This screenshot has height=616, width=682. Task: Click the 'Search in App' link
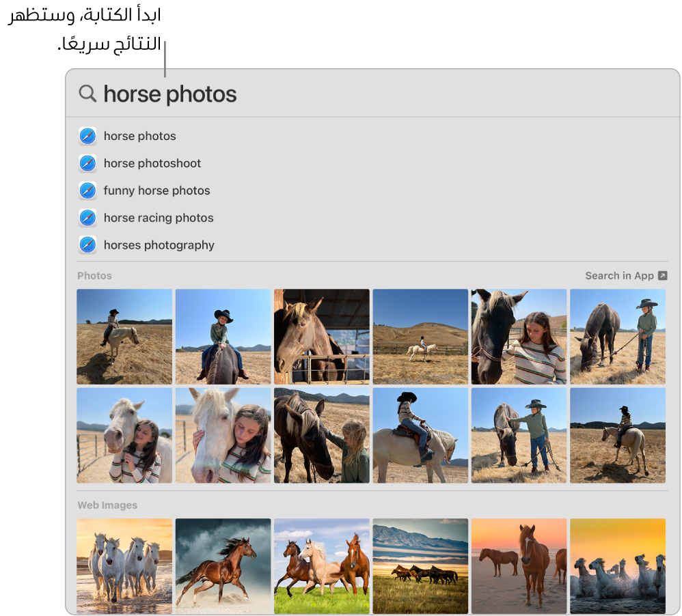[x=619, y=276]
